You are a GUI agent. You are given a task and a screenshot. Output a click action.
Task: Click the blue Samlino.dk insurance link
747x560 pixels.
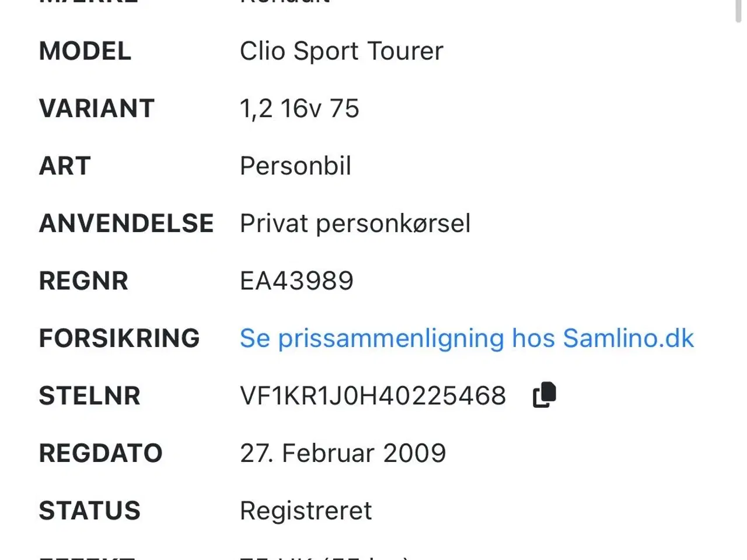click(466, 338)
